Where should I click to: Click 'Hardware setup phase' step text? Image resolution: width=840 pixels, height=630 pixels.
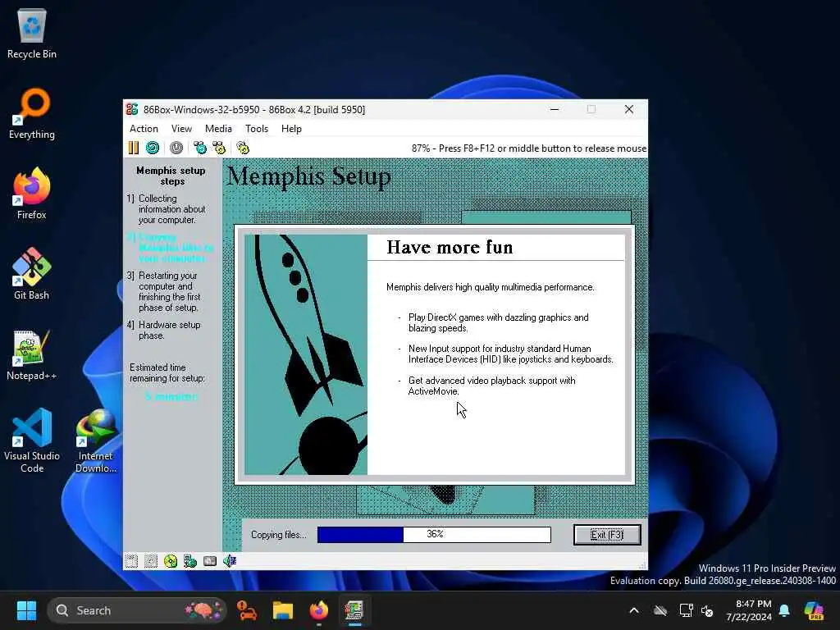click(169, 330)
